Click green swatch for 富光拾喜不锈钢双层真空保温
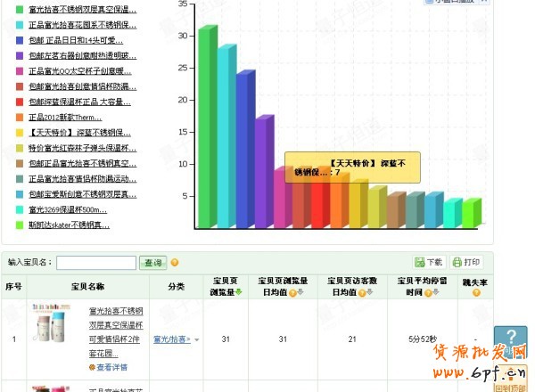The height and width of the screenshot is (392, 535). (20, 9)
